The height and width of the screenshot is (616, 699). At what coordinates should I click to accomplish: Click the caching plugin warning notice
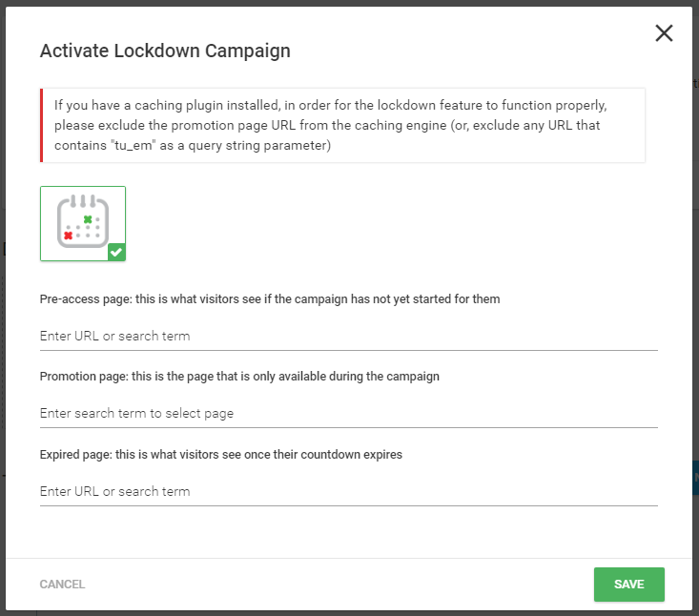point(342,125)
